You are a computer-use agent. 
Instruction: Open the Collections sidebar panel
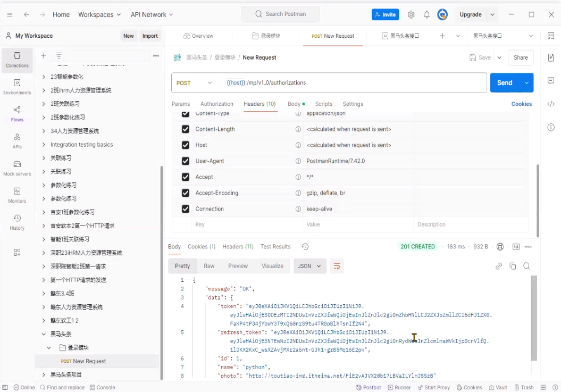(17, 60)
